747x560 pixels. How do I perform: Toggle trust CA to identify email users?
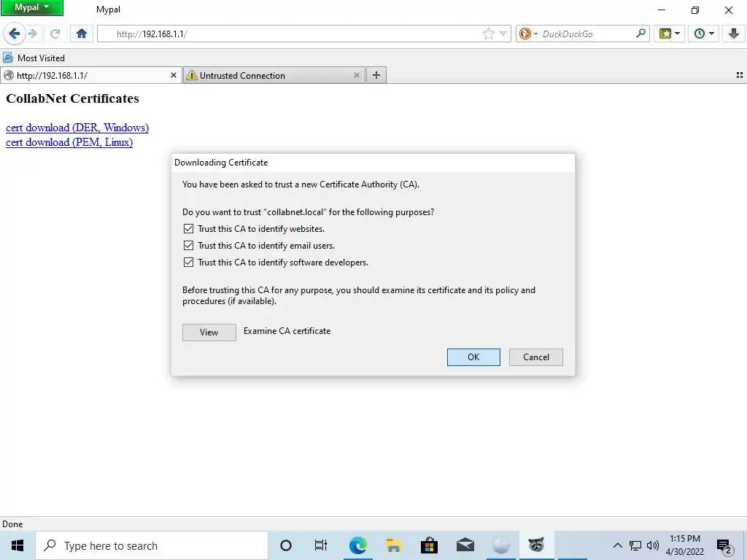point(189,245)
